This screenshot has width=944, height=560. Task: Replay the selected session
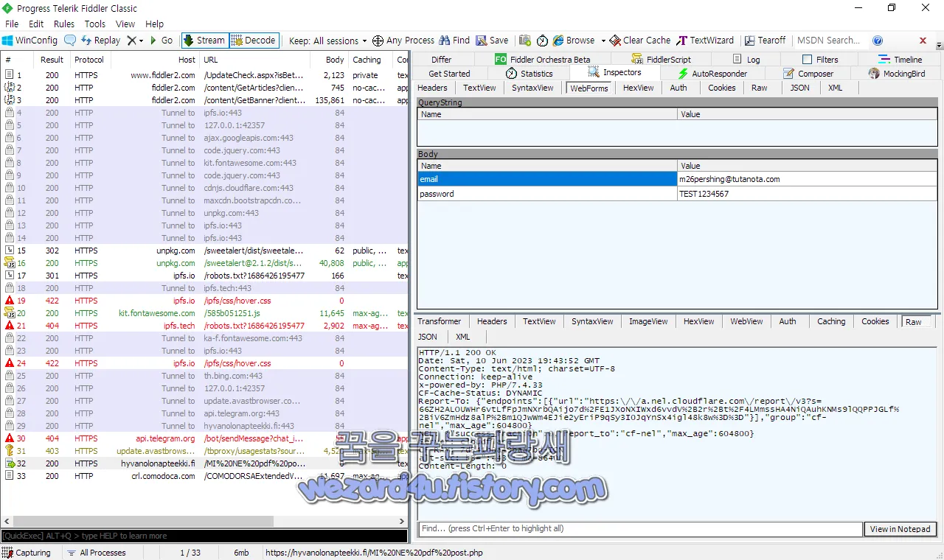click(100, 41)
